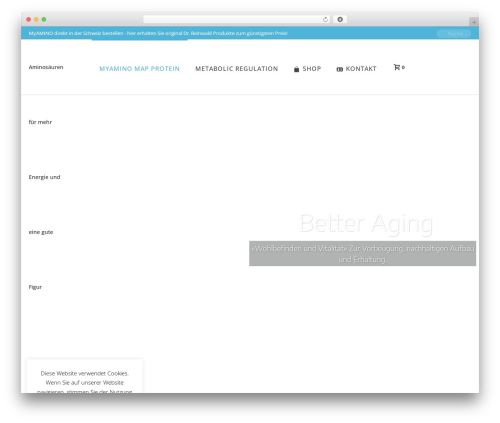Viewport: 500px width, 423px height.
Task: Click the Suche search field
Action: 454,33
